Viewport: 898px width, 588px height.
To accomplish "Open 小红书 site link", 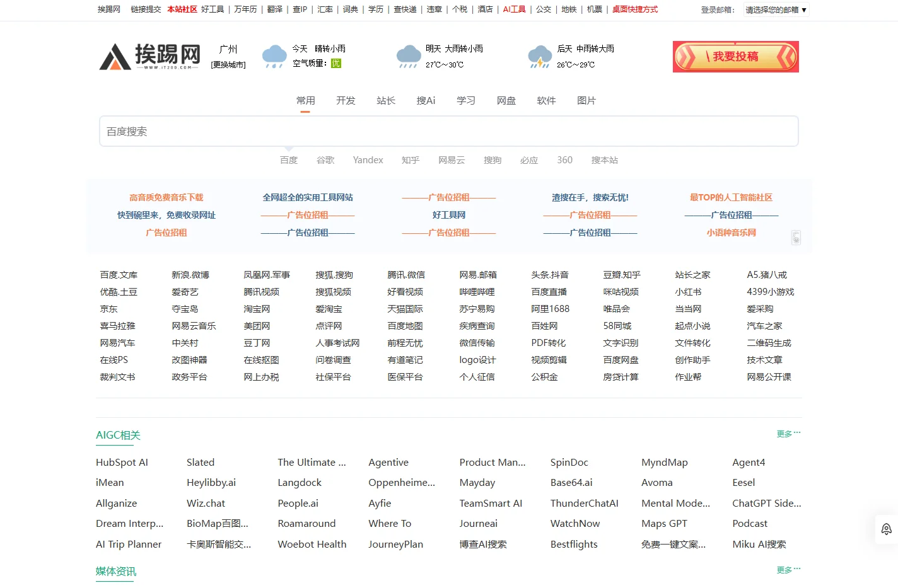I will tap(688, 292).
